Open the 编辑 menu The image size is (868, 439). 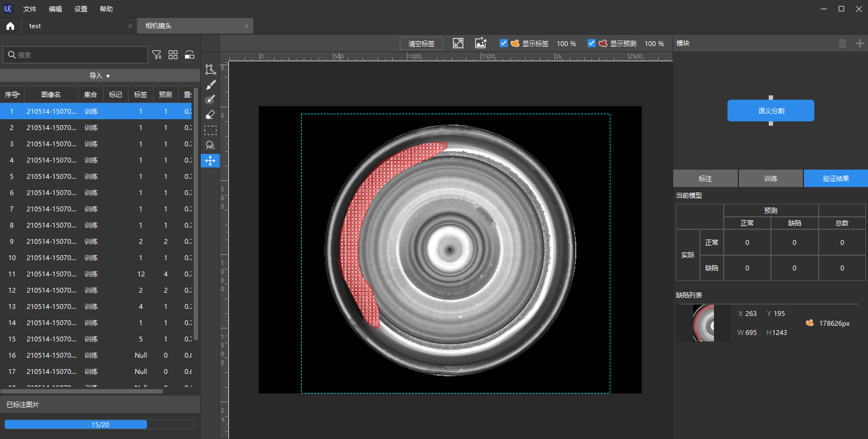(x=55, y=9)
